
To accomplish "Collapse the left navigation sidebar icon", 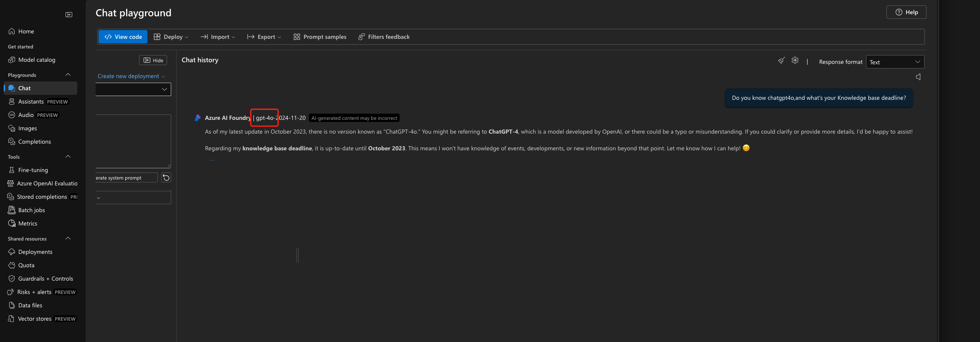I will tap(69, 15).
